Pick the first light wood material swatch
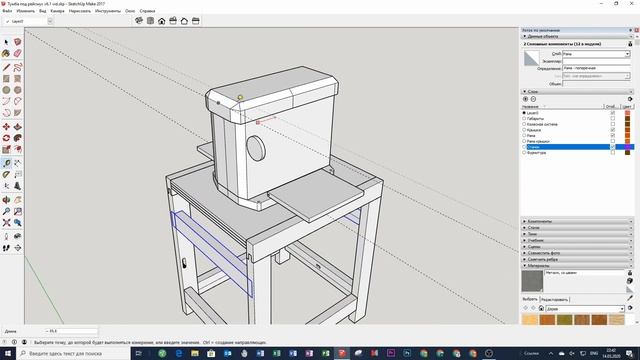640x360 pixels. [x=530, y=319]
